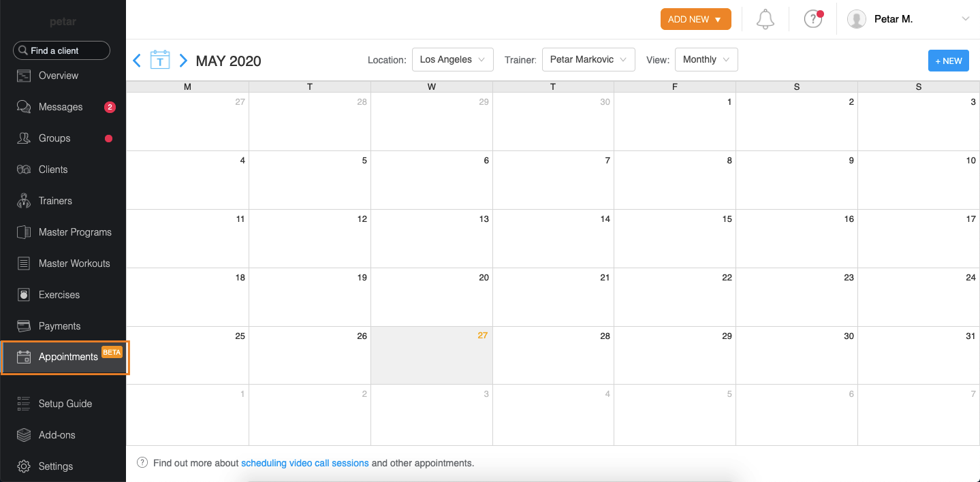Click the Find a client search field
Screen dimensions: 980x482
pyautogui.click(x=61, y=50)
